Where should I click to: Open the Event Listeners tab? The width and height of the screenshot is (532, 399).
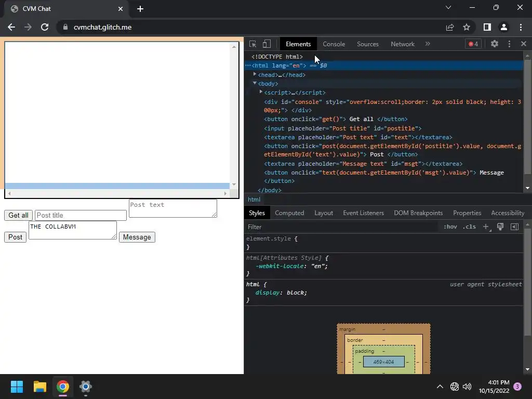tap(363, 213)
